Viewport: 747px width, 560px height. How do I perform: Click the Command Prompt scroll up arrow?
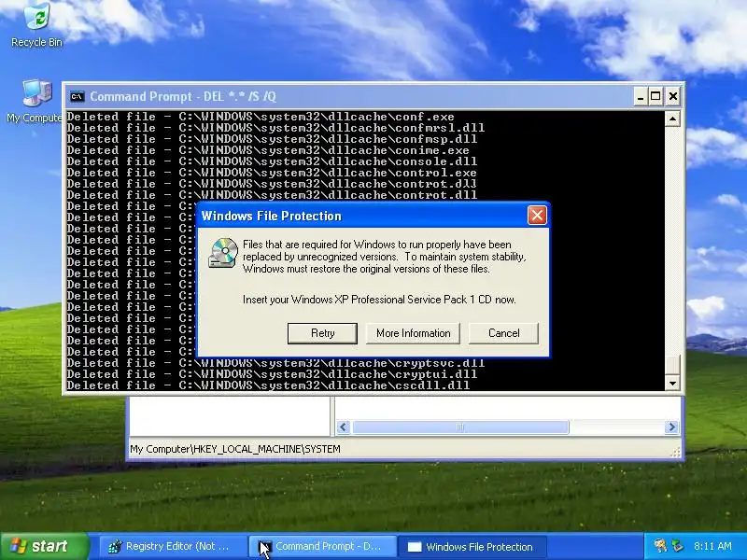click(672, 119)
